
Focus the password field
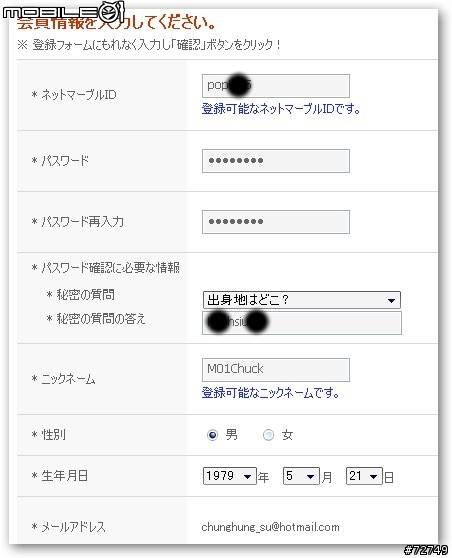pos(276,161)
